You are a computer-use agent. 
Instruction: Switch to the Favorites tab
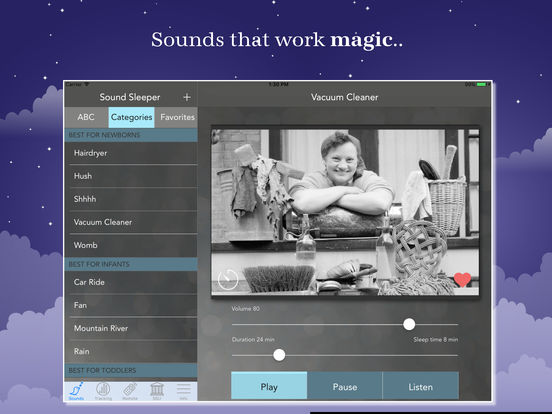click(176, 117)
